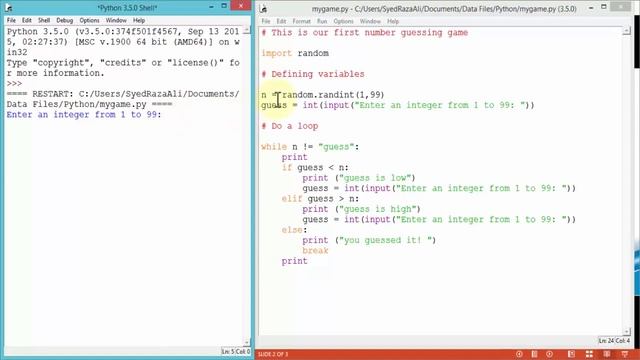Open the File menu in Python Shell

[x=11, y=20]
